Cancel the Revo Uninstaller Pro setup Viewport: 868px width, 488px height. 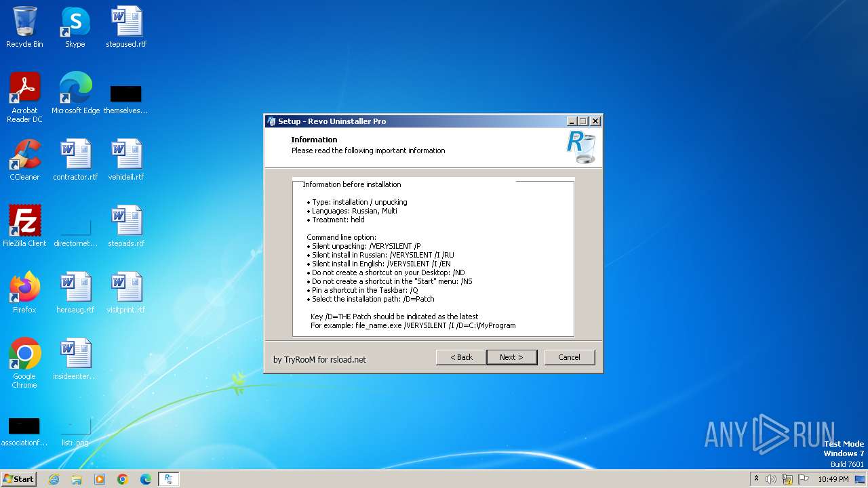tap(570, 357)
